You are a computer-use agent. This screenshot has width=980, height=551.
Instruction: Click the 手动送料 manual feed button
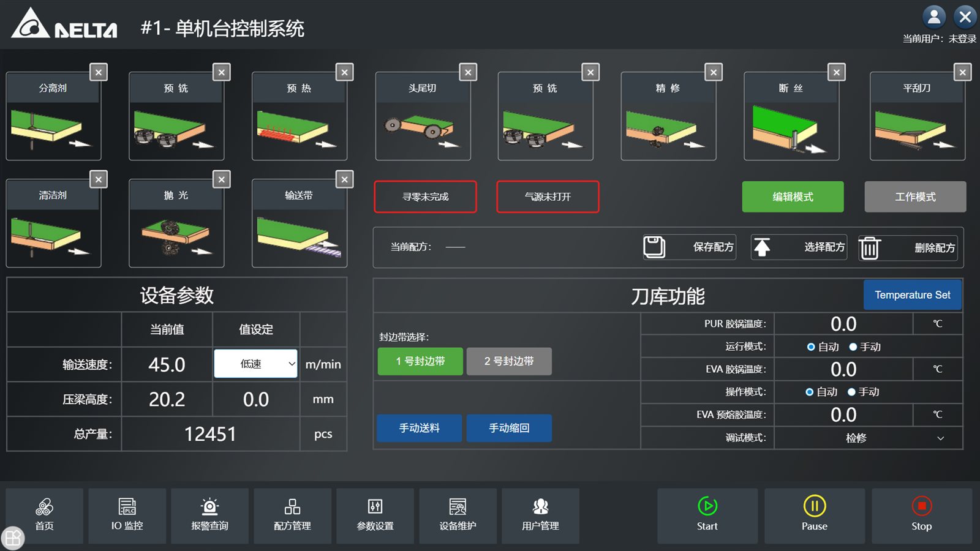pyautogui.click(x=420, y=428)
